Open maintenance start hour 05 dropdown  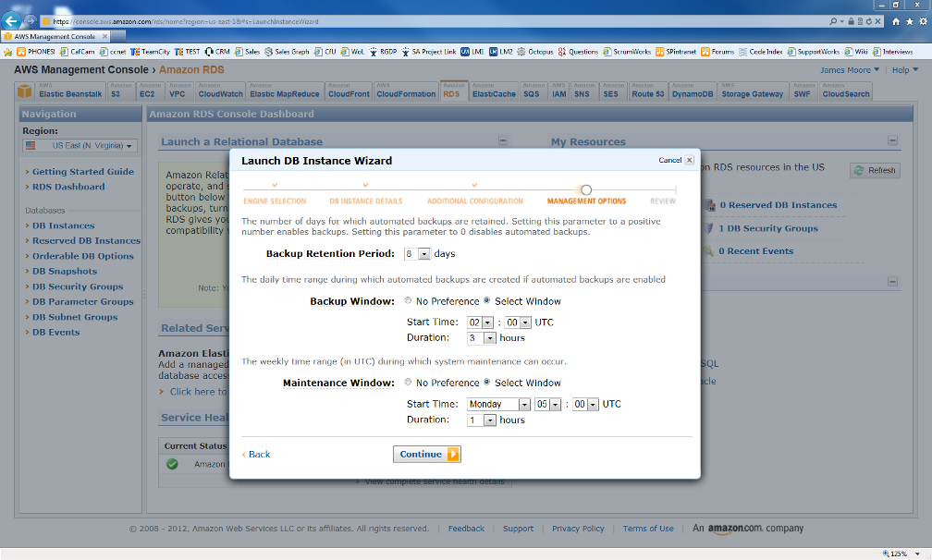[x=548, y=405]
